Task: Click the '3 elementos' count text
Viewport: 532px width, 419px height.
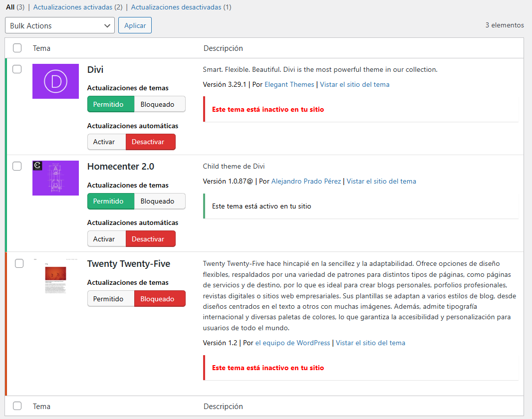Action: coord(505,25)
